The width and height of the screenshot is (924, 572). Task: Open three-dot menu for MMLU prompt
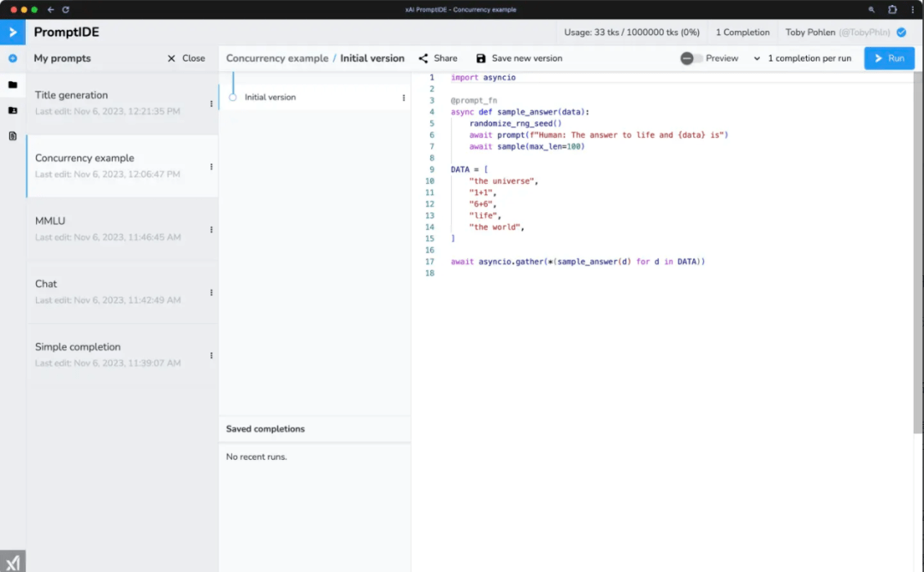tap(211, 229)
